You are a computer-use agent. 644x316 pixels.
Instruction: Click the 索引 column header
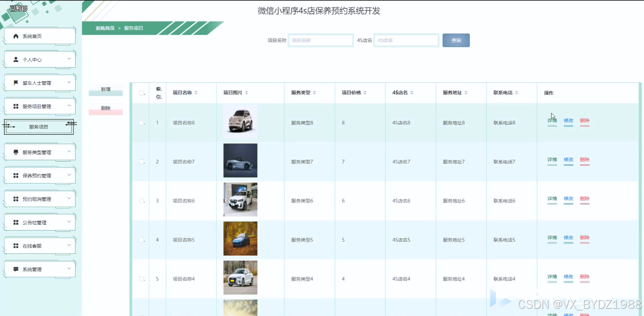[158, 93]
